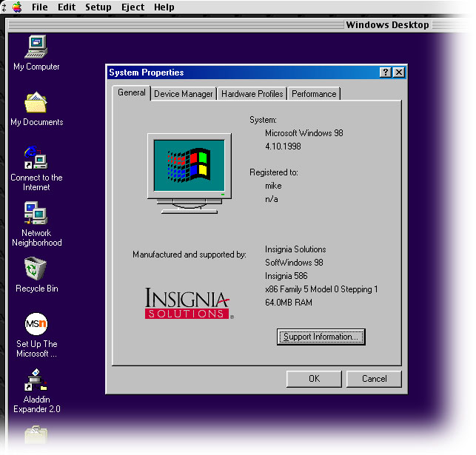The width and height of the screenshot is (476, 455).
Task: Click the version '4.10.1998' text
Action: [x=283, y=146]
